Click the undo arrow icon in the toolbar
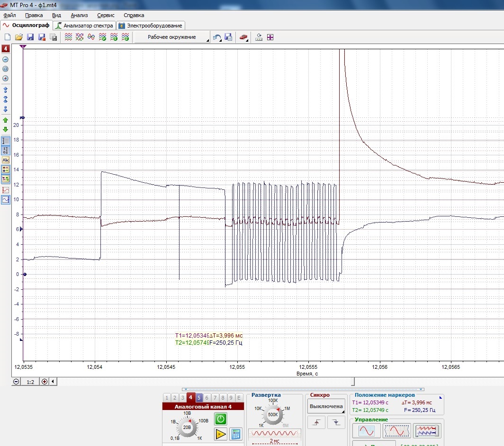504x446 pixels. 217,37
